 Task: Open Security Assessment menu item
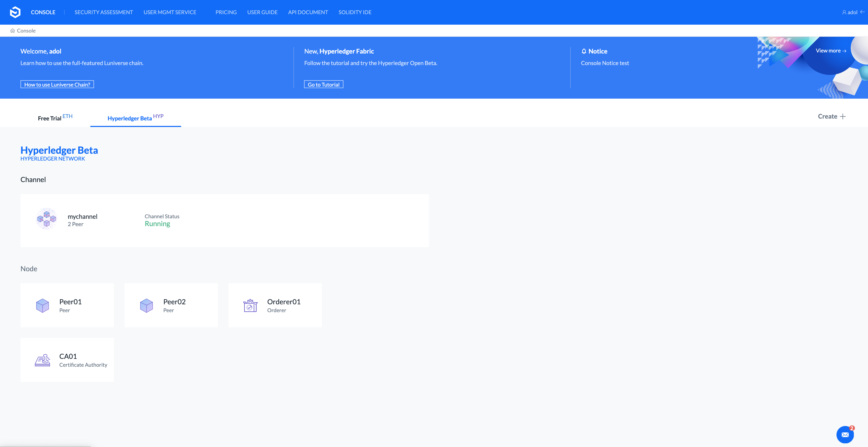coord(104,12)
